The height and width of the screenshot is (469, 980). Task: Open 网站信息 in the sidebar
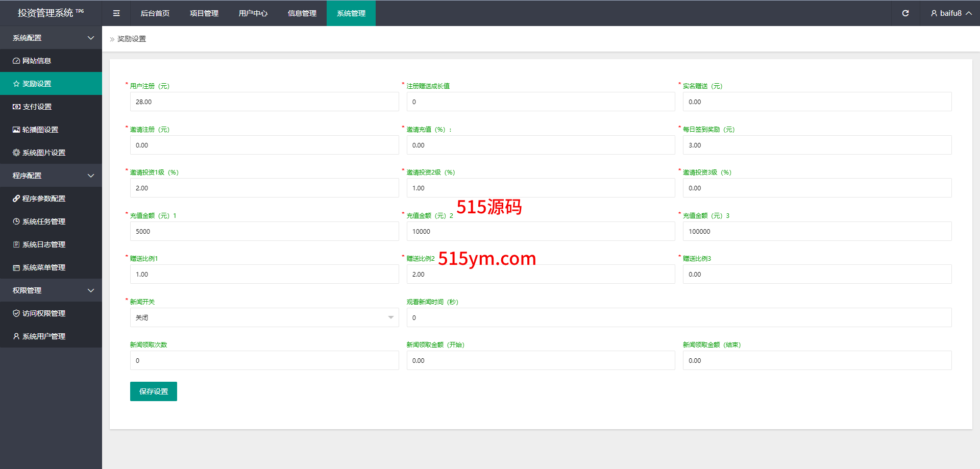(x=51, y=61)
